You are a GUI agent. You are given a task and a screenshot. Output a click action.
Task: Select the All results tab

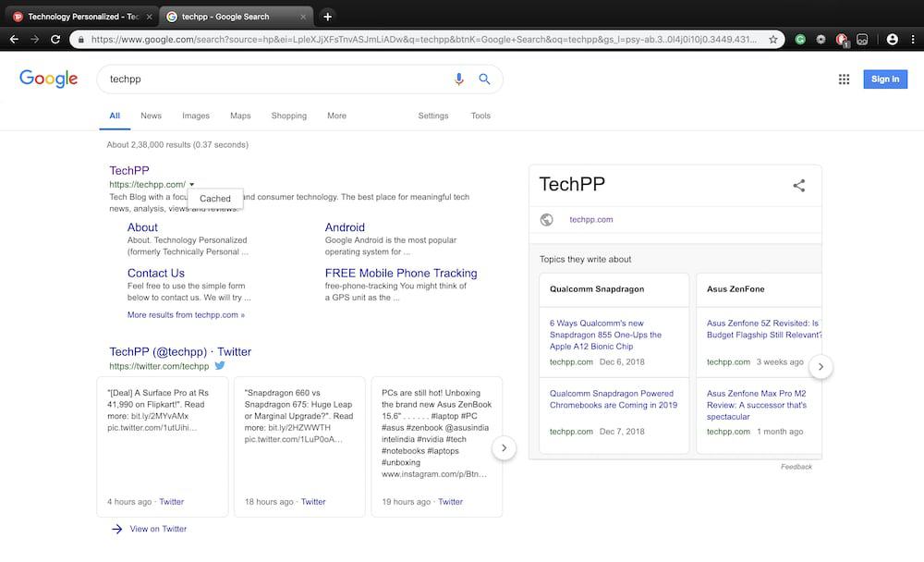[x=115, y=116]
